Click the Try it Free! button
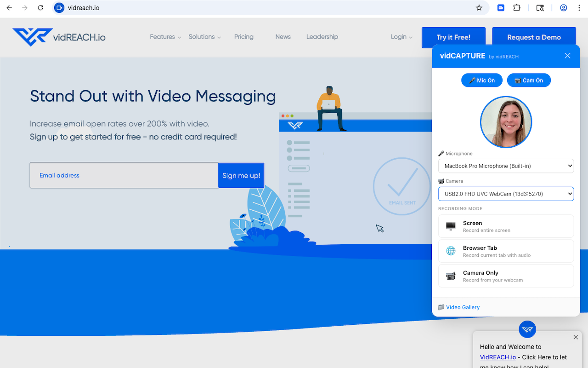 click(x=453, y=37)
